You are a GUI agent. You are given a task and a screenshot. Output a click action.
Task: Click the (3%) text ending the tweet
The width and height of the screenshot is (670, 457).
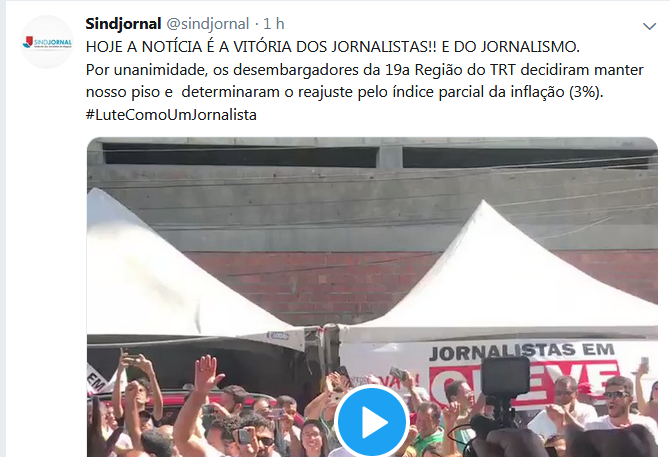pyautogui.click(x=585, y=92)
